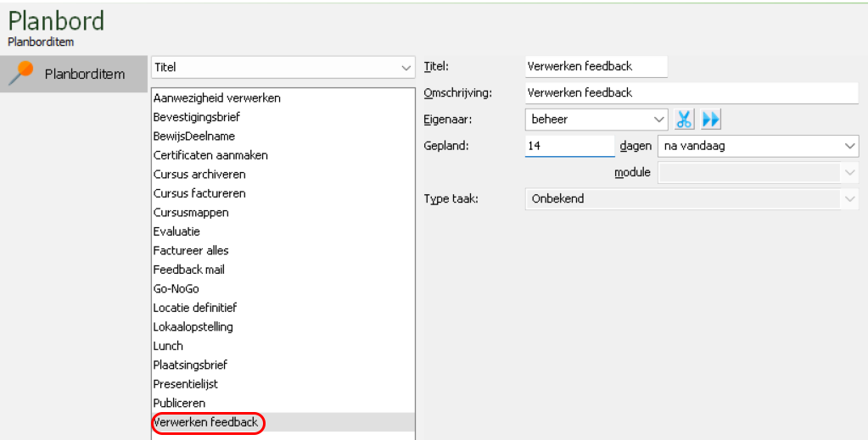Focus the Gepland days field showing 14
Image resolution: width=868 pixels, height=440 pixels.
point(569,146)
